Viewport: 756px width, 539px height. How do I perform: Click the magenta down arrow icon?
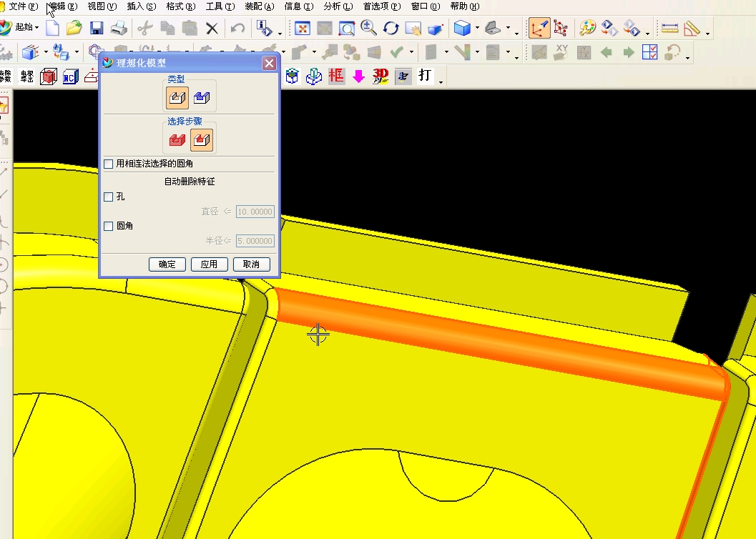click(x=359, y=76)
